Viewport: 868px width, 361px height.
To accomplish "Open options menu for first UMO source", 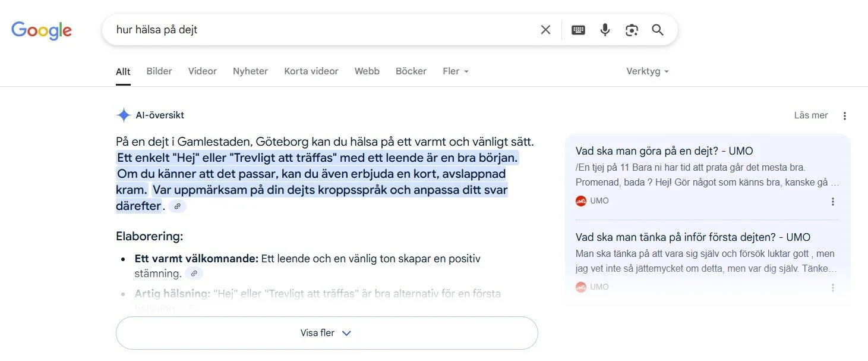I will 833,202.
